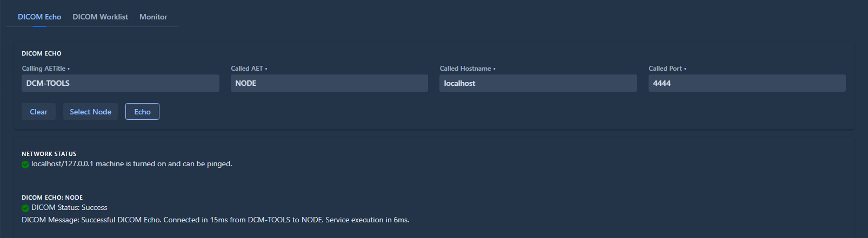The image size is (868, 238).
Task: Click into the Called Hostname field with localhost
Action: tap(538, 83)
